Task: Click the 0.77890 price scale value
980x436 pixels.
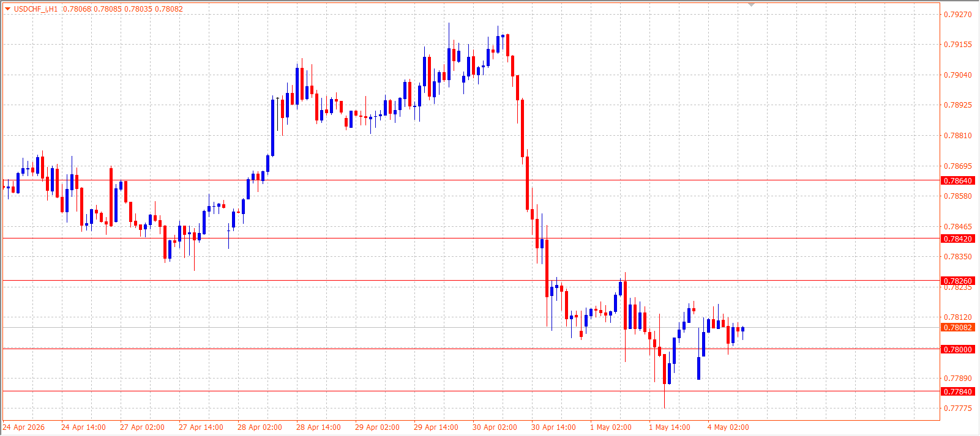Action: pos(957,379)
